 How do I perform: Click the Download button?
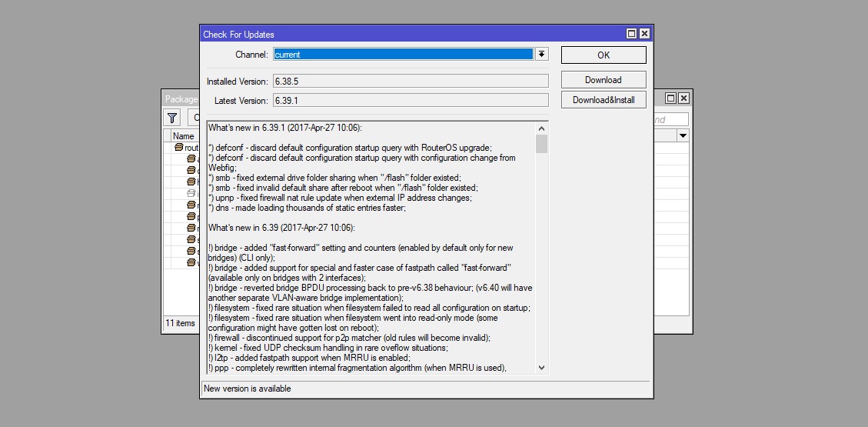coord(604,80)
